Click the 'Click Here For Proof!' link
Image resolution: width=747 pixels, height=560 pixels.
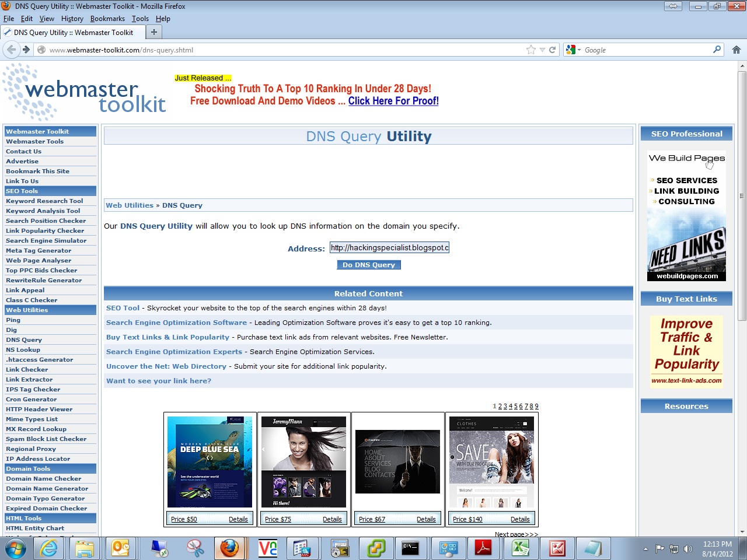tap(393, 101)
